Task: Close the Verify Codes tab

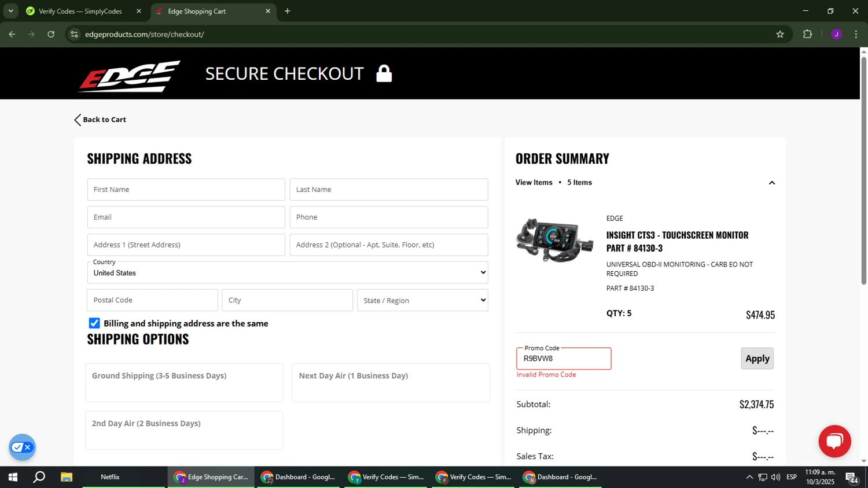Action: point(139,11)
